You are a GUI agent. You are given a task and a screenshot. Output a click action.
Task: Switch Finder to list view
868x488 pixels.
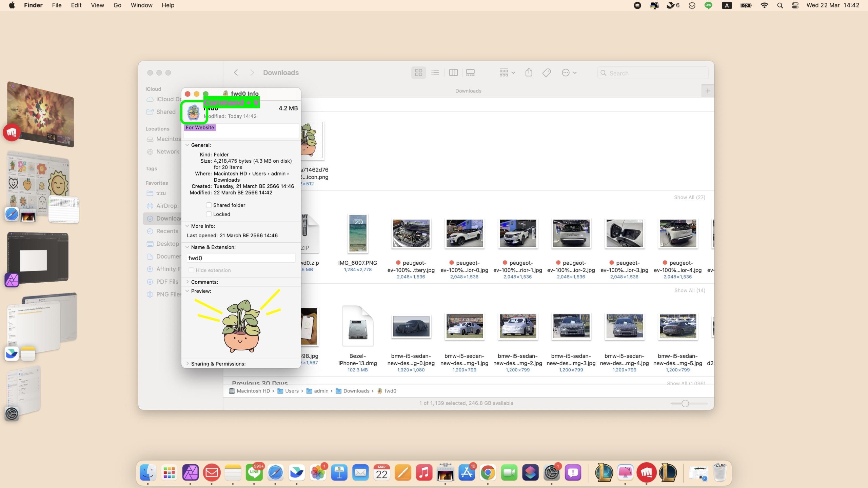[x=435, y=73]
